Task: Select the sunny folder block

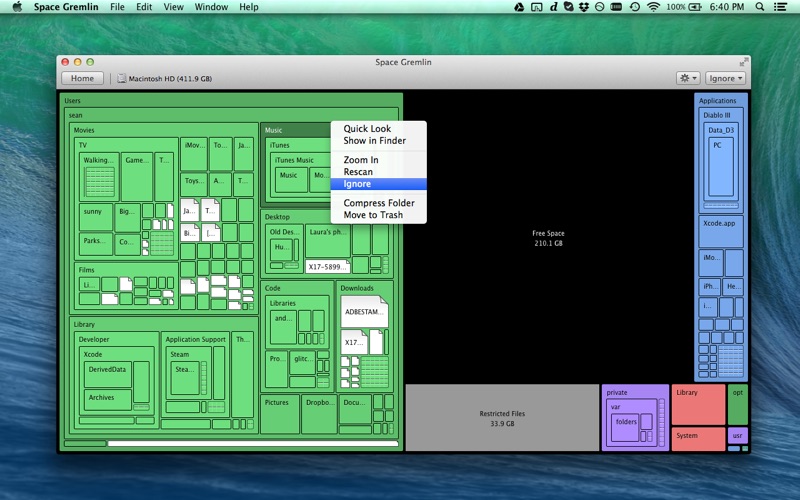Action: pos(96,217)
